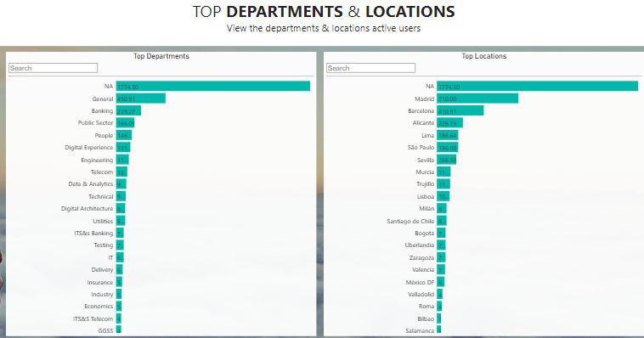Select the Lima bar 186.64

click(448, 136)
